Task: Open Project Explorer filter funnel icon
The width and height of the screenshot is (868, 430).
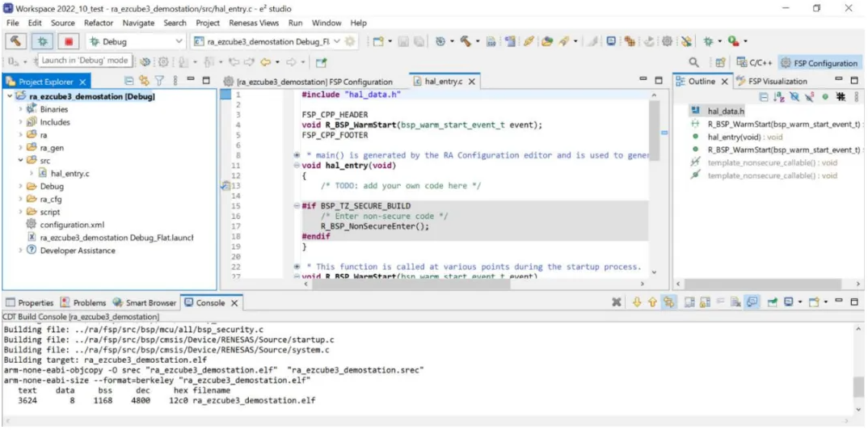Action: click(x=159, y=81)
